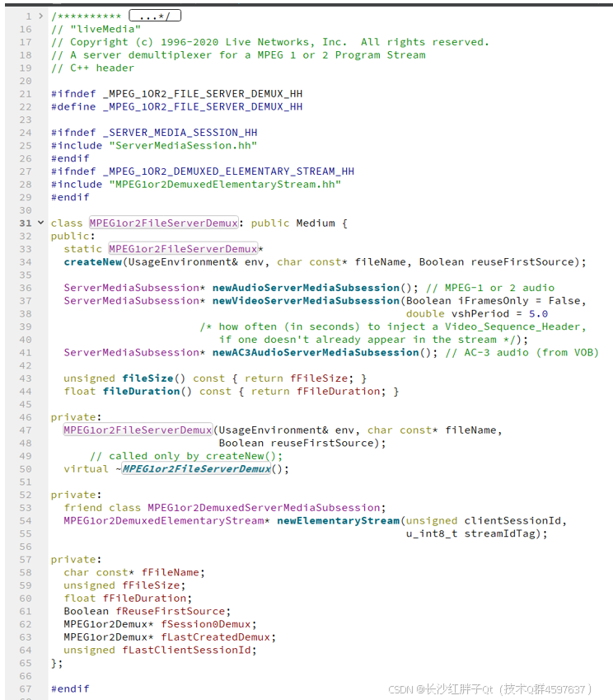613x700 pixels.
Task: Click the constructor MPEG1or2FileServerDemux on line 47
Action: (138, 430)
